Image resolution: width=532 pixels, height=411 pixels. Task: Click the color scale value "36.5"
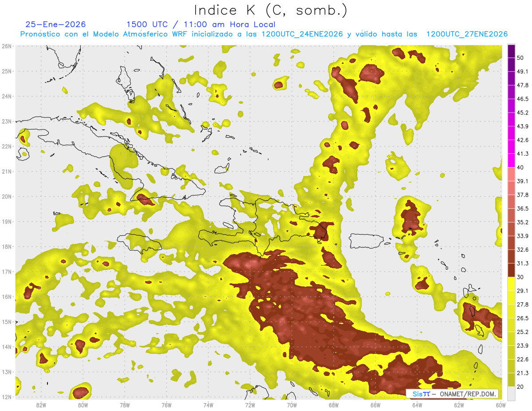[522, 208]
